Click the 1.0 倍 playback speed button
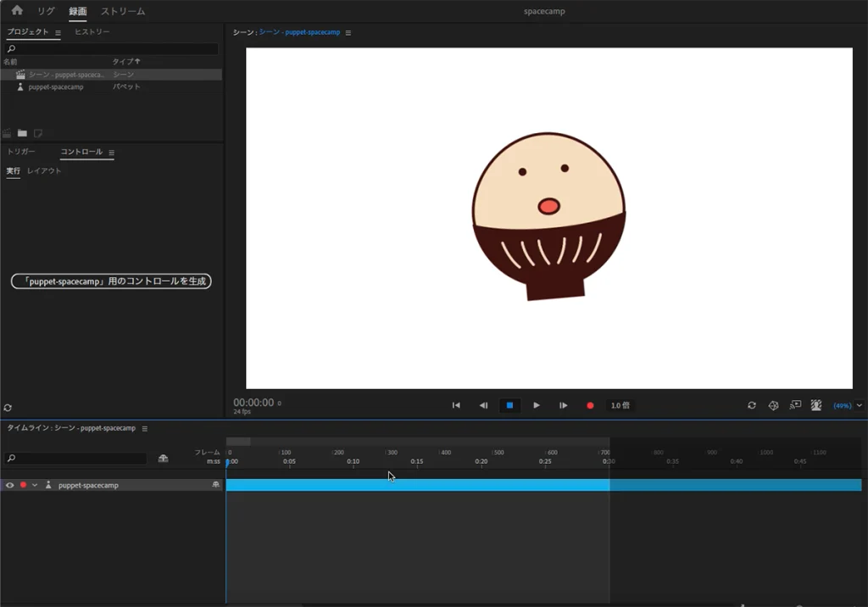This screenshot has width=868, height=607. (620, 405)
